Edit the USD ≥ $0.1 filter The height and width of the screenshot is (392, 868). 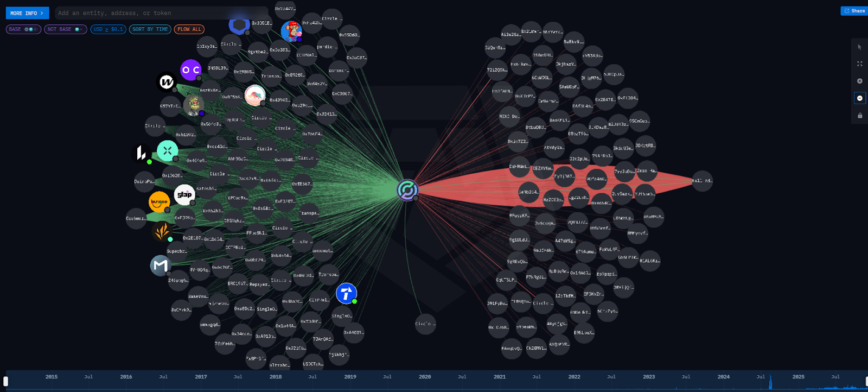point(108,29)
